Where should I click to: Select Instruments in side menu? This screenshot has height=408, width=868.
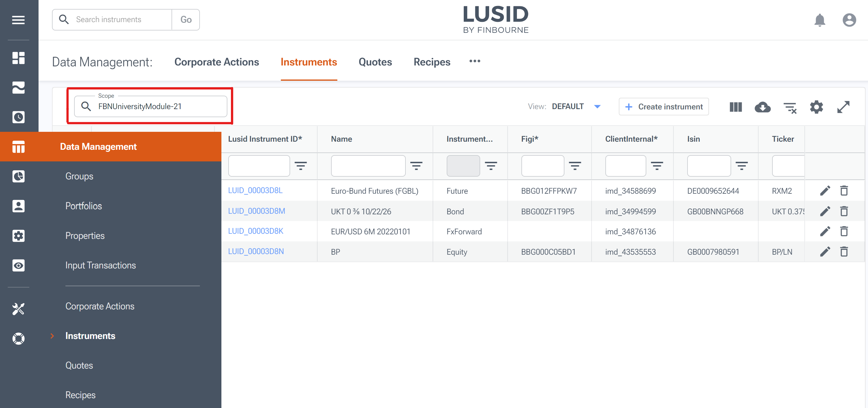pos(90,336)
